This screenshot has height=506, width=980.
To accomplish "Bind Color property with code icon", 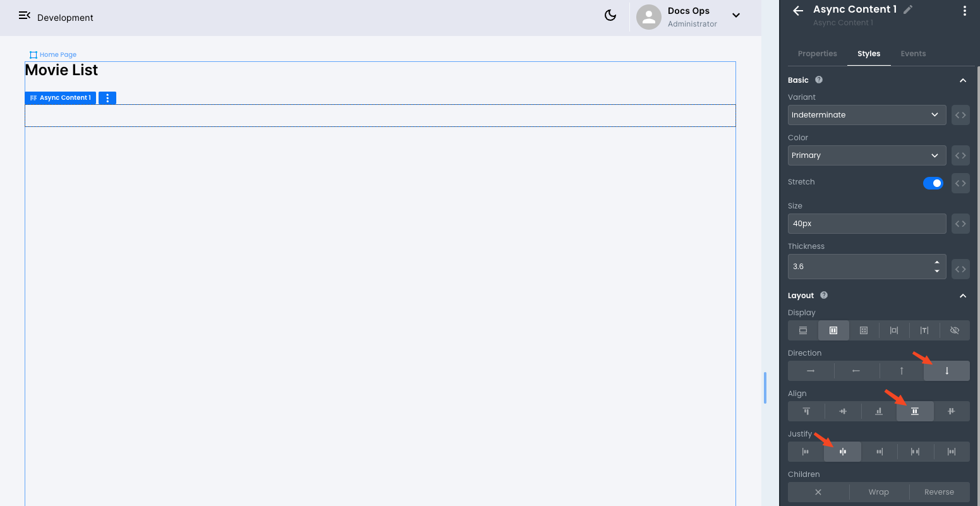I will coord(960,155).
